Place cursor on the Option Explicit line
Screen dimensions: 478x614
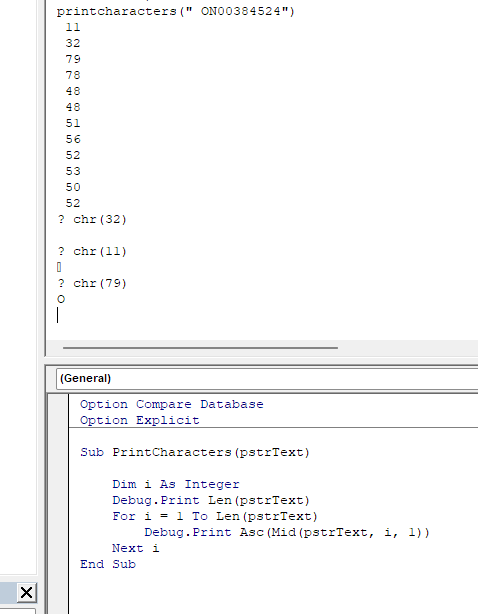pyautogui.click(x=140, y=420)
